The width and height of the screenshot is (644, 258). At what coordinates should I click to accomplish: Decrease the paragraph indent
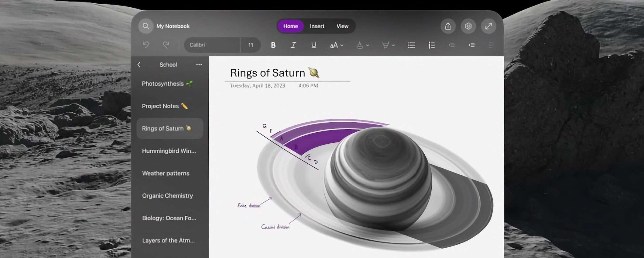(452, 45)
